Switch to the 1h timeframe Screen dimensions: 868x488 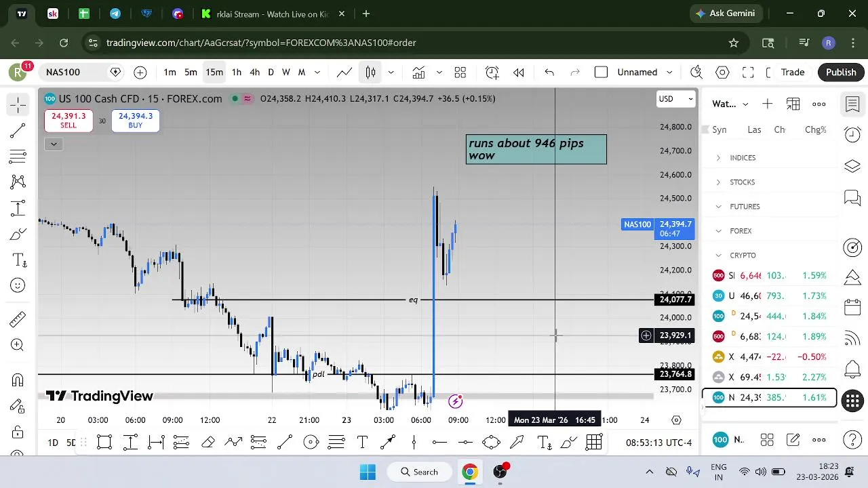(237, 73)
